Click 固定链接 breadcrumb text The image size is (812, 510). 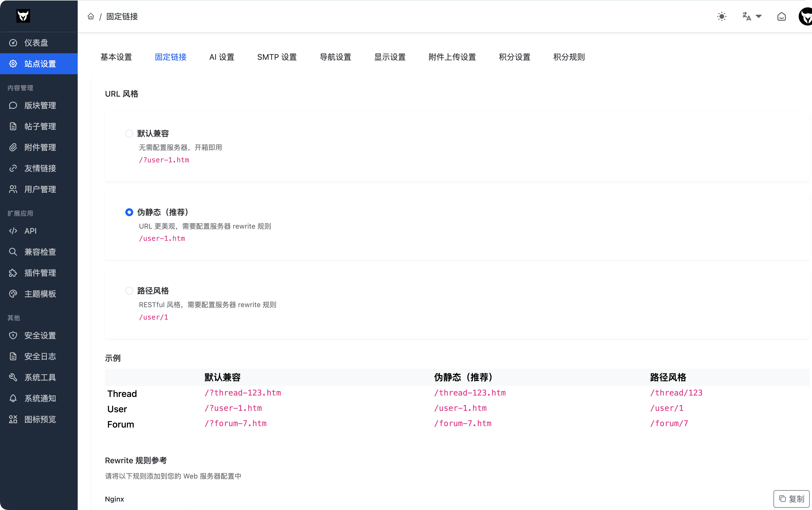pyautogui.click(x=122, y=16)
